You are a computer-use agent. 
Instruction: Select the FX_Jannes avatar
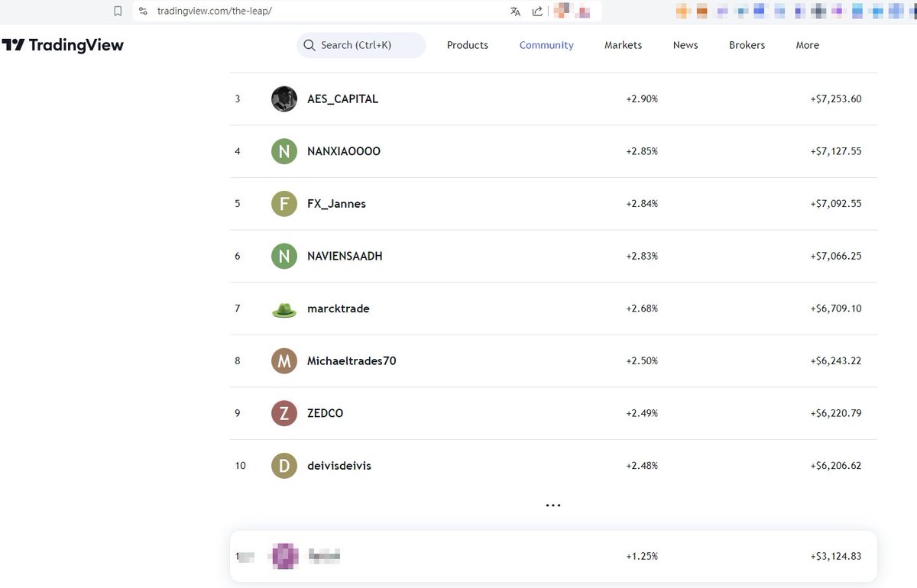pyautogui.click(x=284, y=203)
